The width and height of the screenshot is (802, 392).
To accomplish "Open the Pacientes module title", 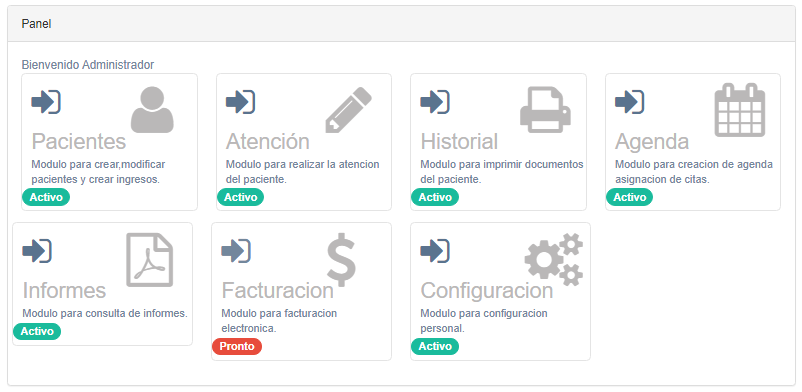I will tap(79, 142).
